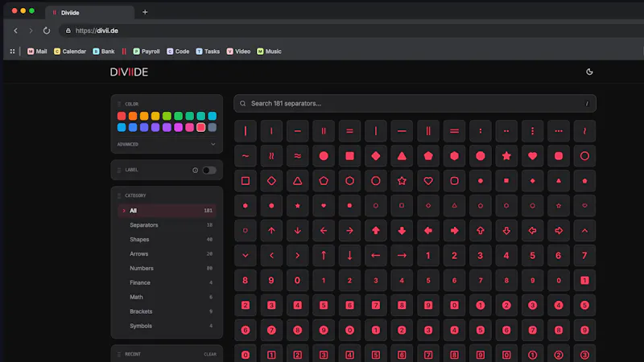This screenshot has height=362, width=644.
Task: Enable the Label switch
Action: point(209,170)
